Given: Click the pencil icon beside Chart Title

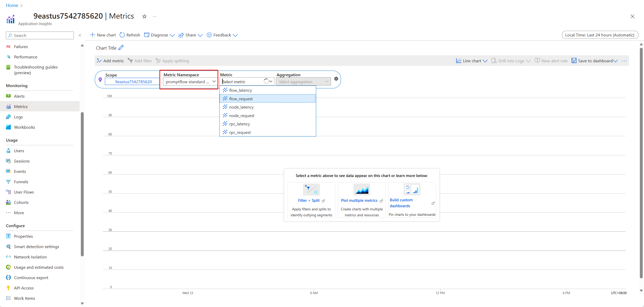Looking at the screenshot, I should click(x=121, y=48).
